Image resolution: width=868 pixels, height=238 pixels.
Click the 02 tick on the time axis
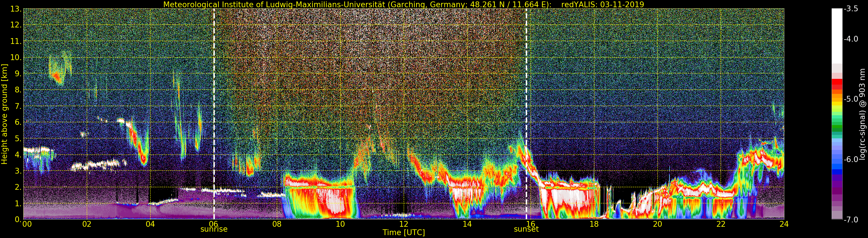click(87, 224)
